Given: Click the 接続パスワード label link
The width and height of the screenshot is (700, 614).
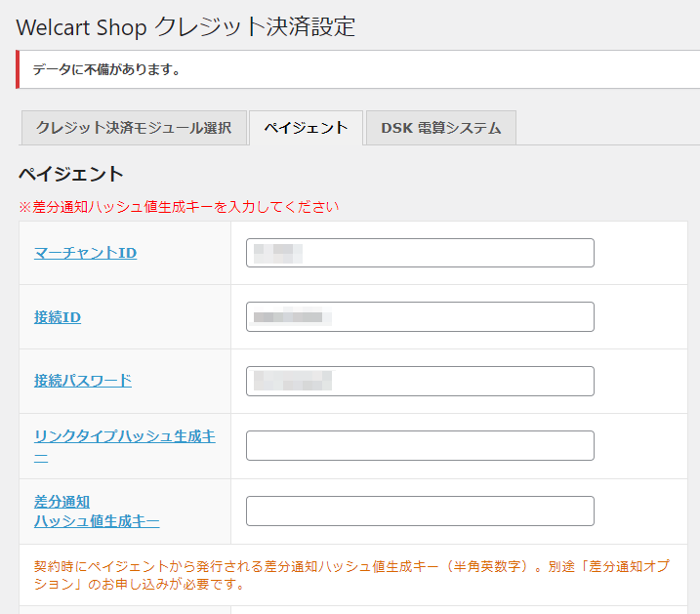Looking at the screenshot, I should point(83,381).
